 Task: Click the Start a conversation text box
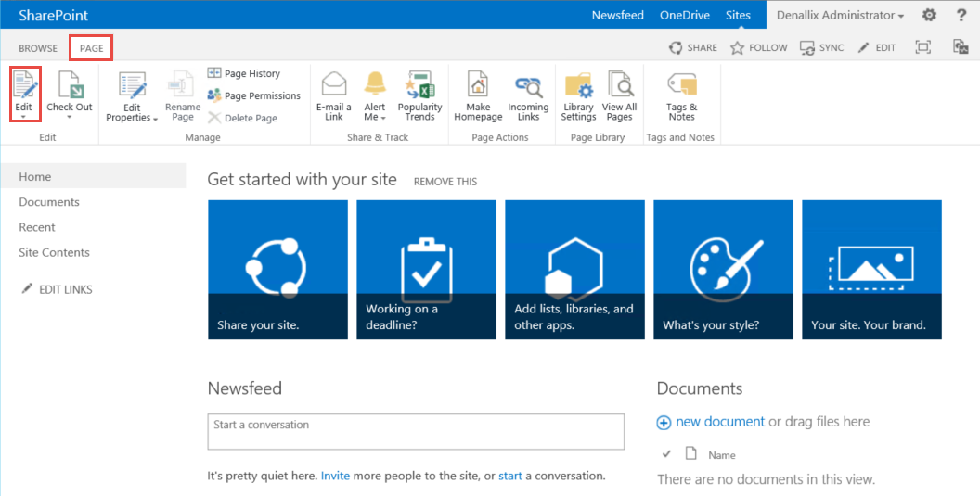coord(416,431)
